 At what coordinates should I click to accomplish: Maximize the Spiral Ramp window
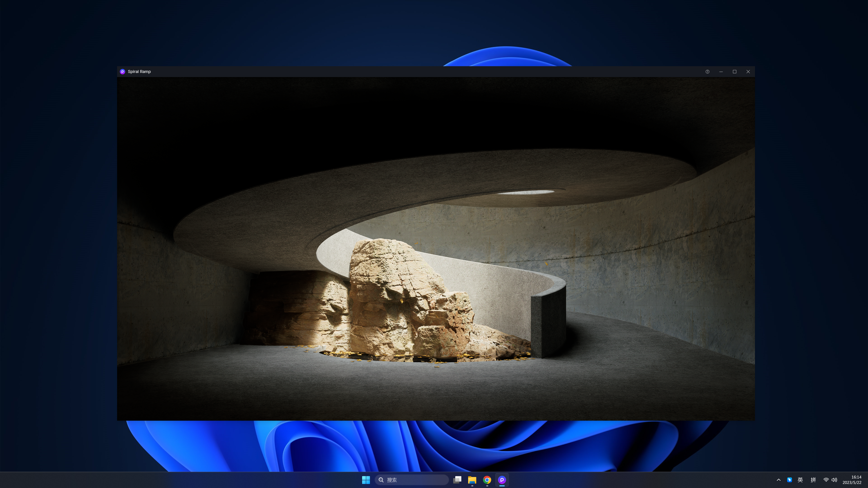click(x=735, y=71)
